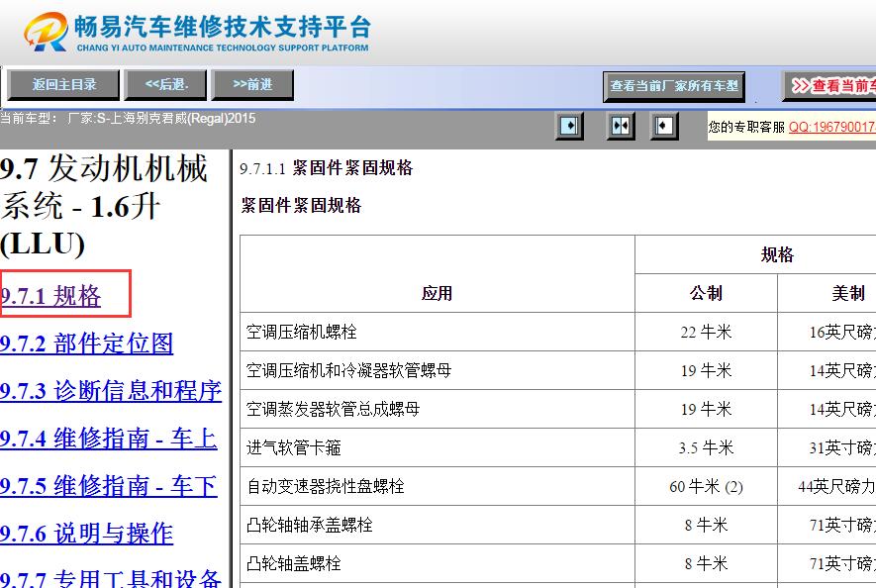Click the red 查看当前车 button
Screen dimensions: 876x588
click(829, 86)
